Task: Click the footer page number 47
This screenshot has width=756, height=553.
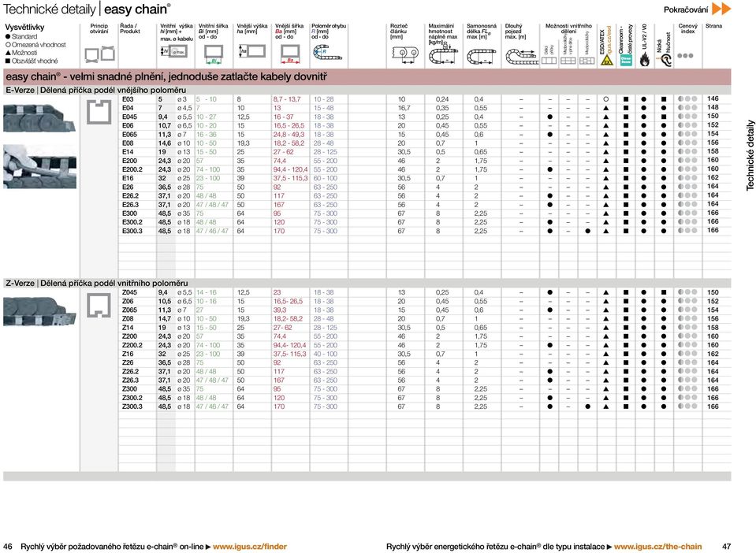Action: coord(726,547)
